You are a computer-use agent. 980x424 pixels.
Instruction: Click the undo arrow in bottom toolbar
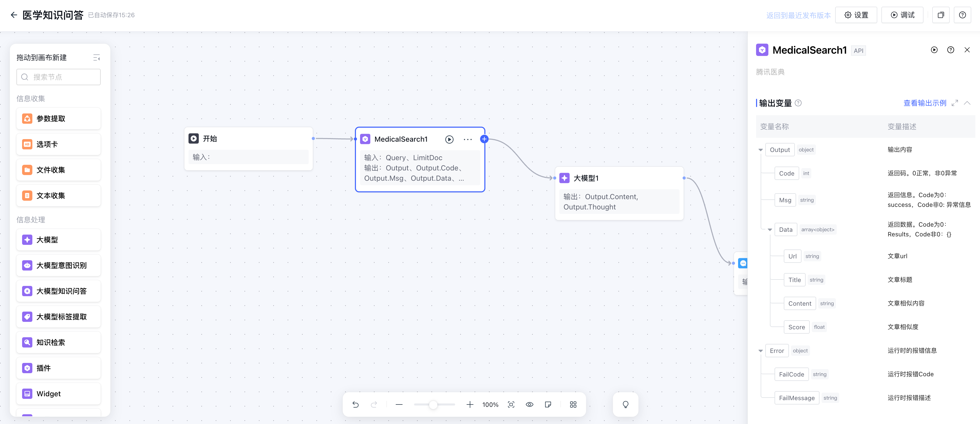(355, 404)
